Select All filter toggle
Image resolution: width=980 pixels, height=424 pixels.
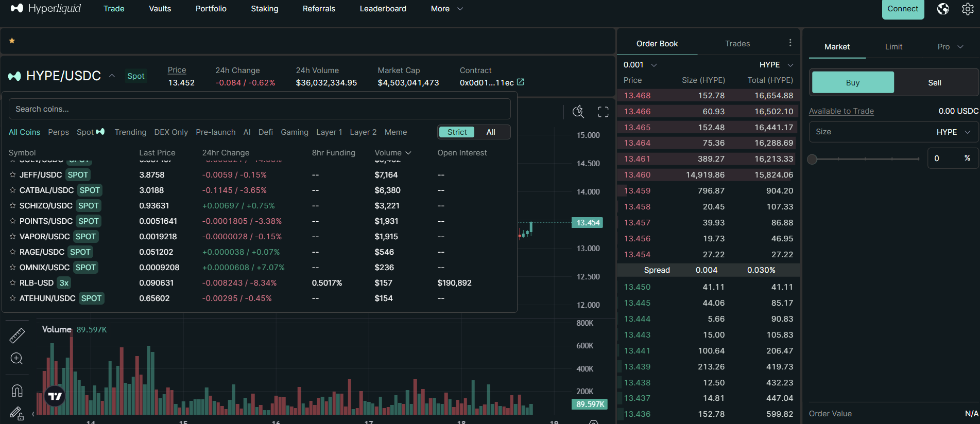coord(491,132)
